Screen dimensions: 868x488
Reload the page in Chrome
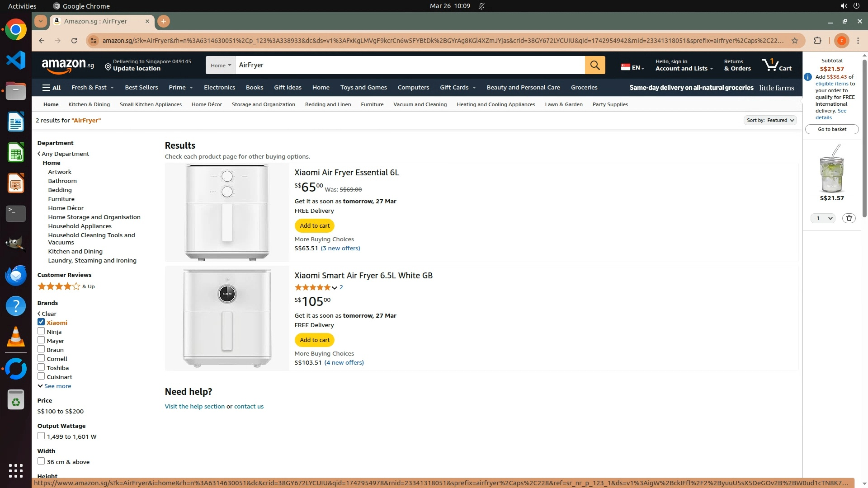tap(74, 41)
